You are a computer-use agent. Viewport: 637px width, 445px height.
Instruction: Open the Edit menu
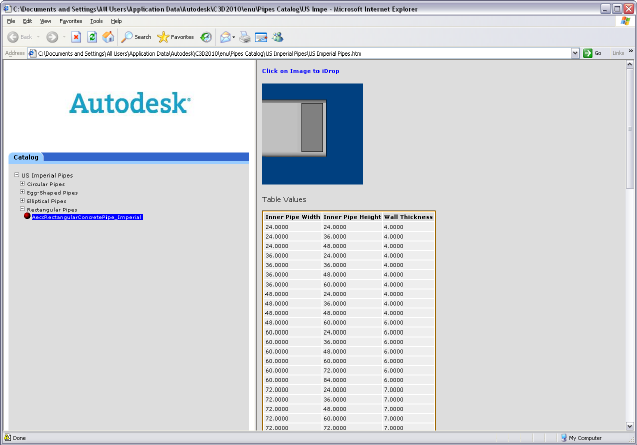pos(27,21)
